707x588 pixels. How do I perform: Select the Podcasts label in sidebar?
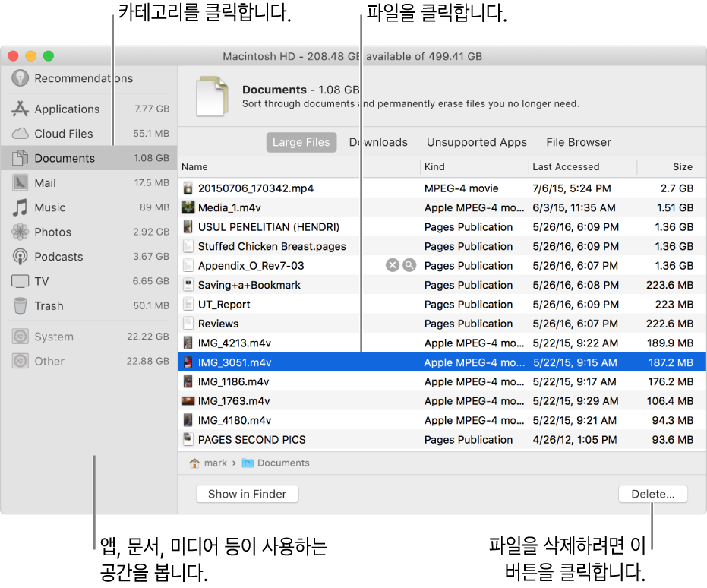pyautogui.click(x=58, y=257)
